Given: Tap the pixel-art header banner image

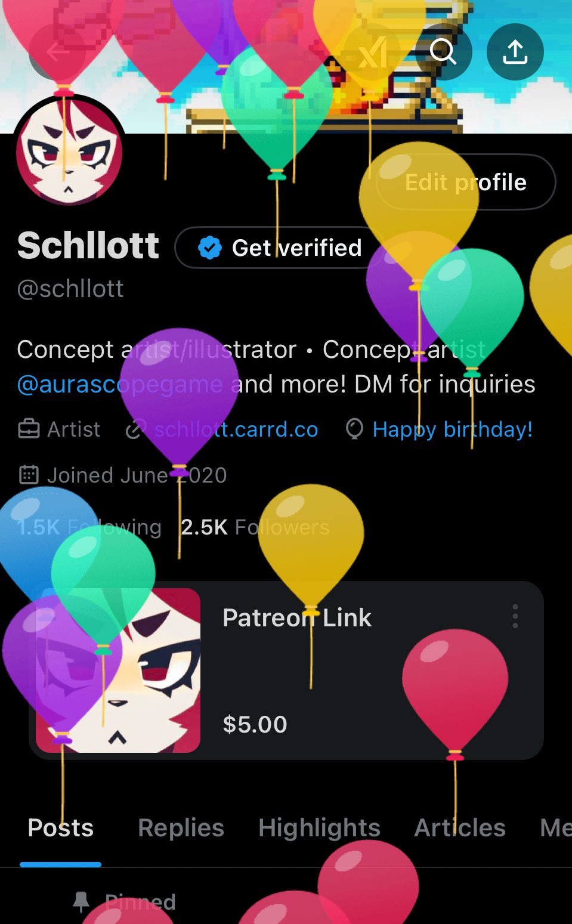Looking at the screenshot, I should pyautogui.click(x=286, y=67).
